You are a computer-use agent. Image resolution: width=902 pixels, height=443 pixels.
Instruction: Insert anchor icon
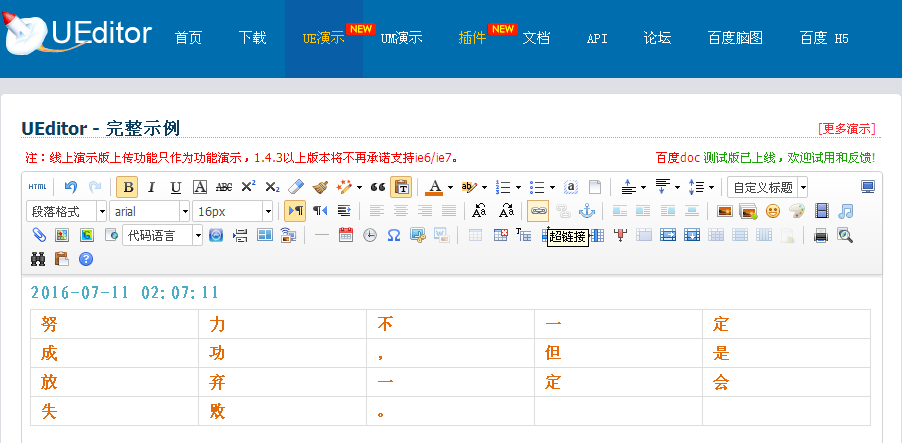586,211
